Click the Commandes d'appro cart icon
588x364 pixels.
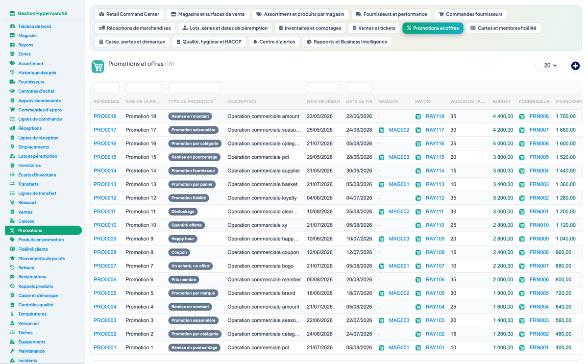(12, 110)
